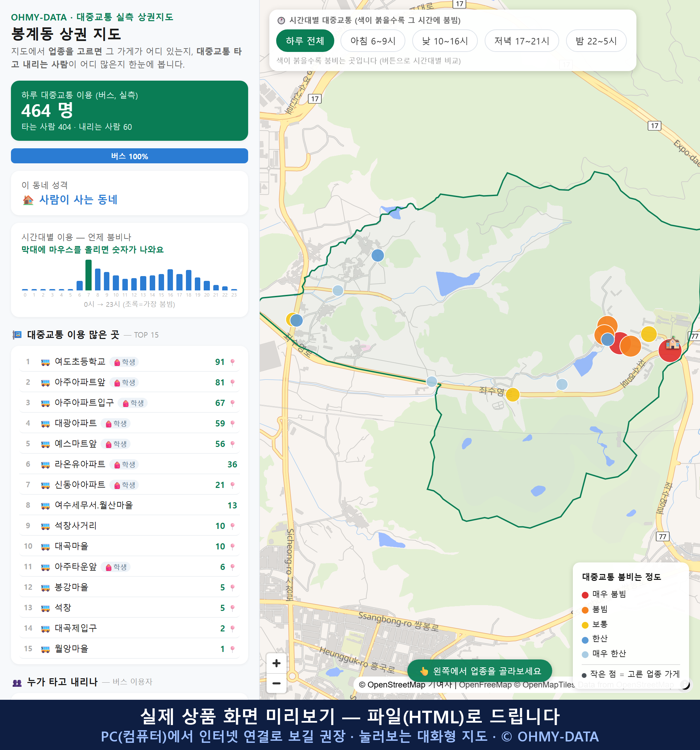
Task: Click the bus icon for 여수세무서.월산마을
Action: click(45, 505)
